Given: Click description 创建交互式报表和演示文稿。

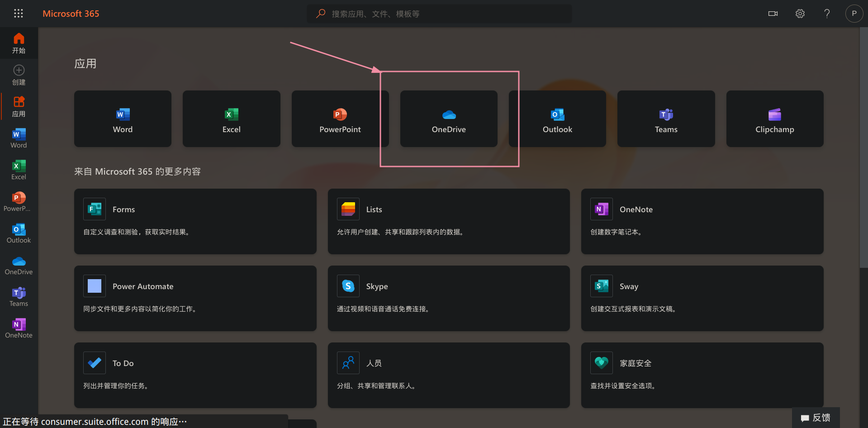Looking at the screenshot, I should tap(634, 309).
